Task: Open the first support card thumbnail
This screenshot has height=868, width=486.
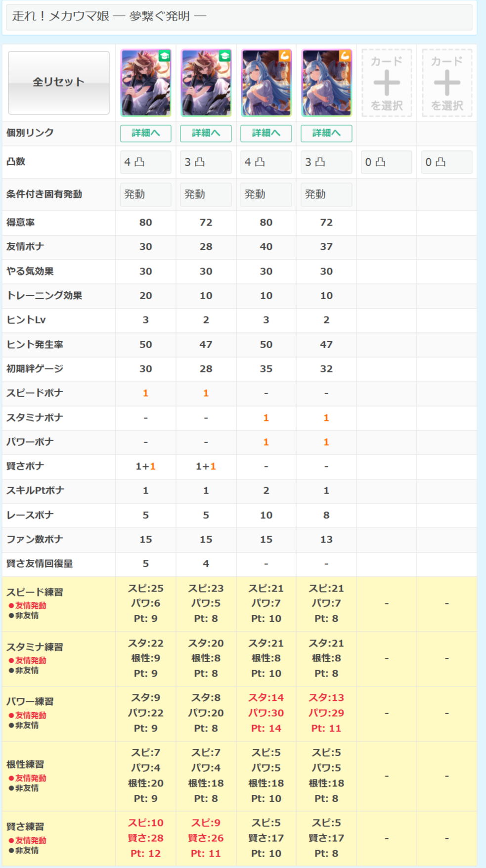Action: pyautogui.click(x=146, y=83)
